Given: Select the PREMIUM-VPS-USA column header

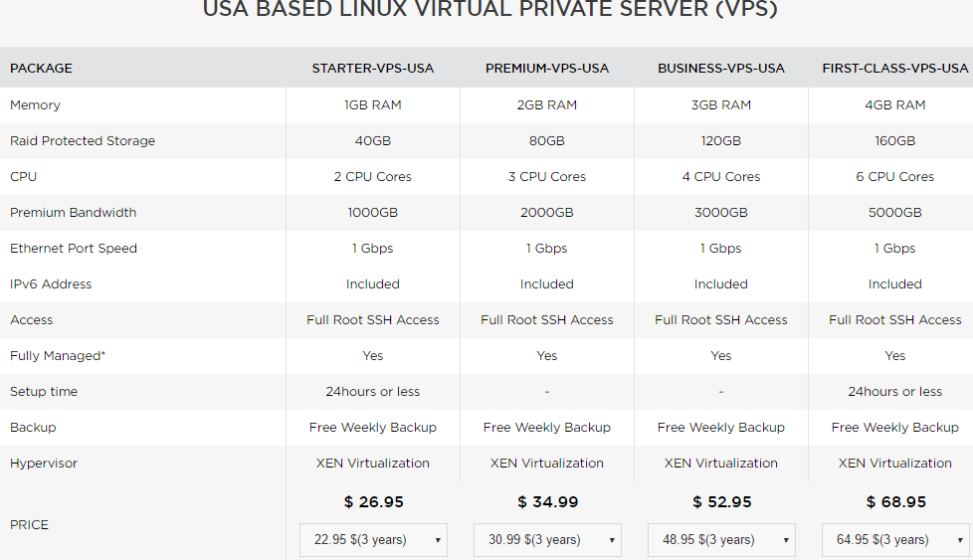Looking at the screenshot, I should (547, 69).
